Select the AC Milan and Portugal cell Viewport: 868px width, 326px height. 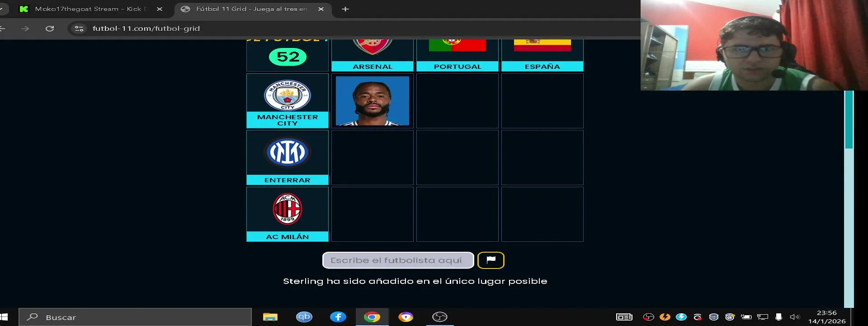click(458, 214)
